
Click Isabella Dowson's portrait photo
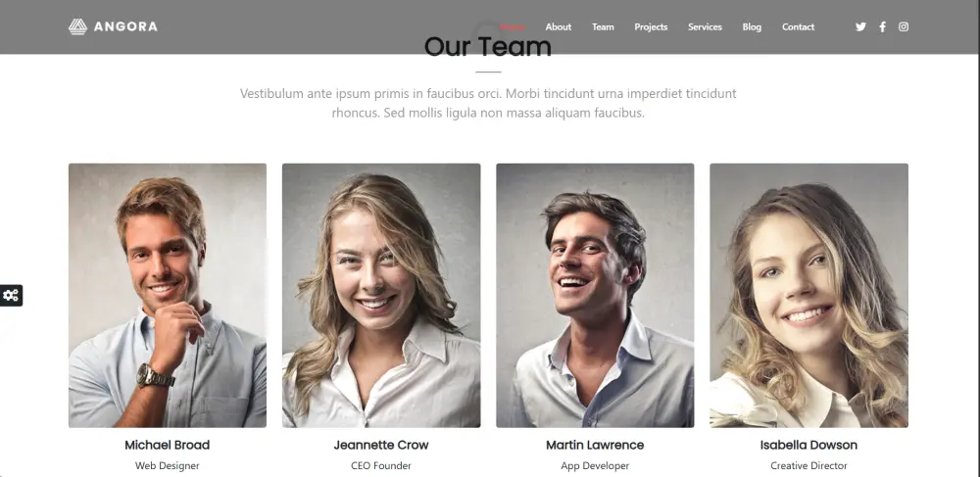pos(808,296)
